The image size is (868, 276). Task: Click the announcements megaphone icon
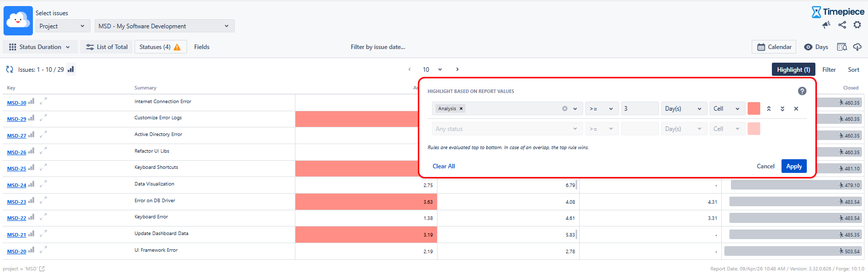pos(827,25)
